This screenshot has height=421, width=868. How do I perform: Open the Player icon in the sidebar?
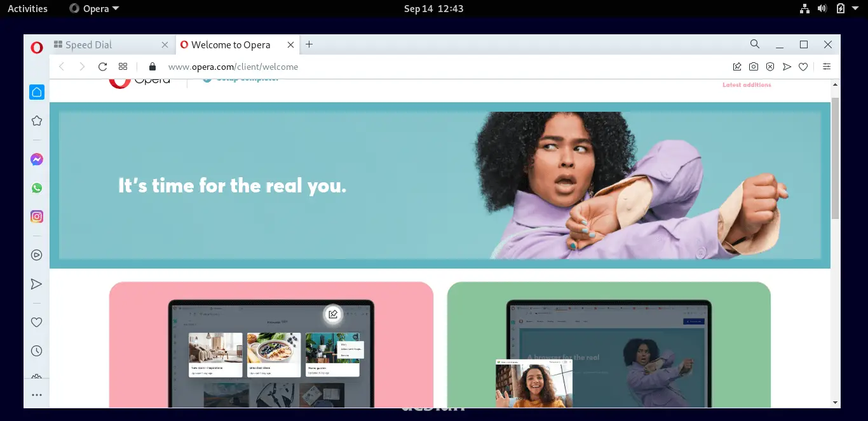37,255
